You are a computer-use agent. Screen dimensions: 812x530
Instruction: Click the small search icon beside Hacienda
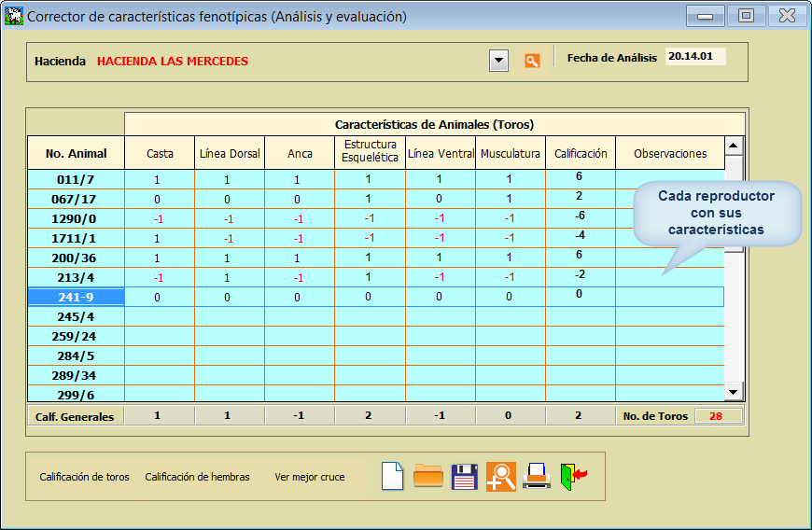coord(531,61)
